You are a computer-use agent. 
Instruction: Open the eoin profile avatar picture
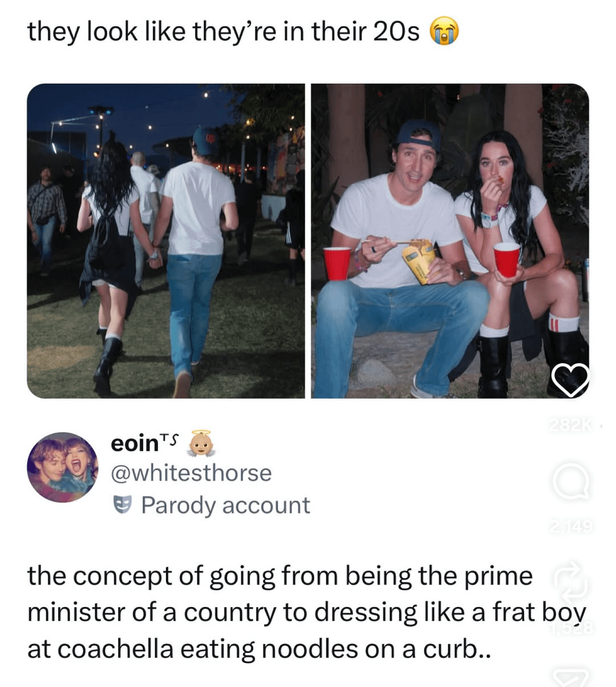[63, 467]
